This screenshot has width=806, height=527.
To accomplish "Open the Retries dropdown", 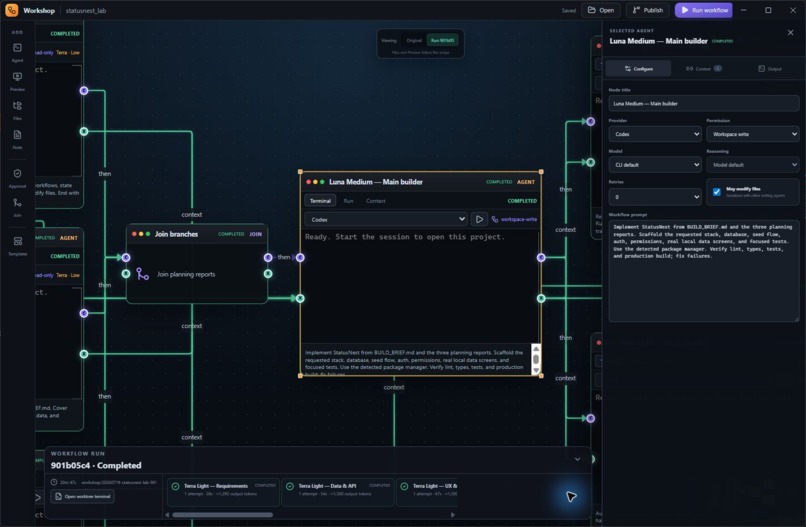I will coord(655,197).
